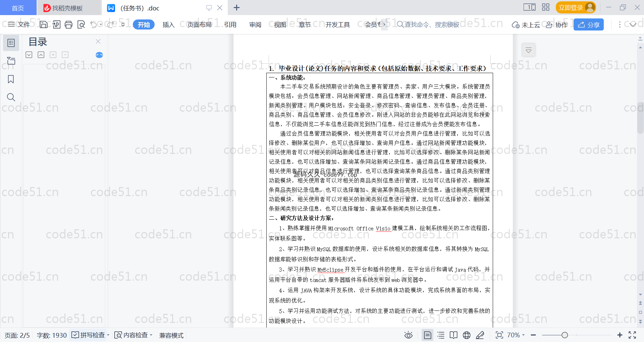Screen dimensions: 644x342
Task: Toggle reading mode book icon
Action: point(453,335)
